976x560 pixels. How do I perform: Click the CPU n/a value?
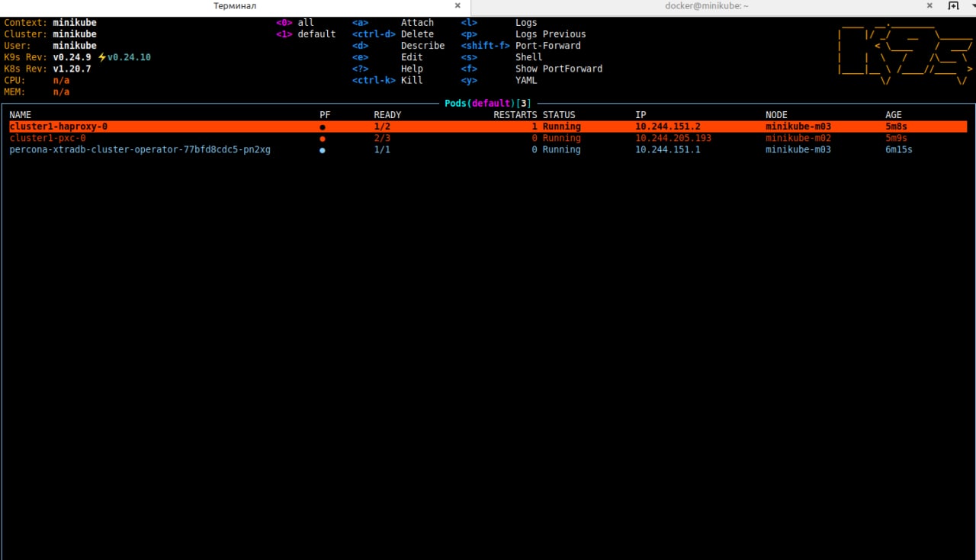pyautogui.click(x=61, y=80)
